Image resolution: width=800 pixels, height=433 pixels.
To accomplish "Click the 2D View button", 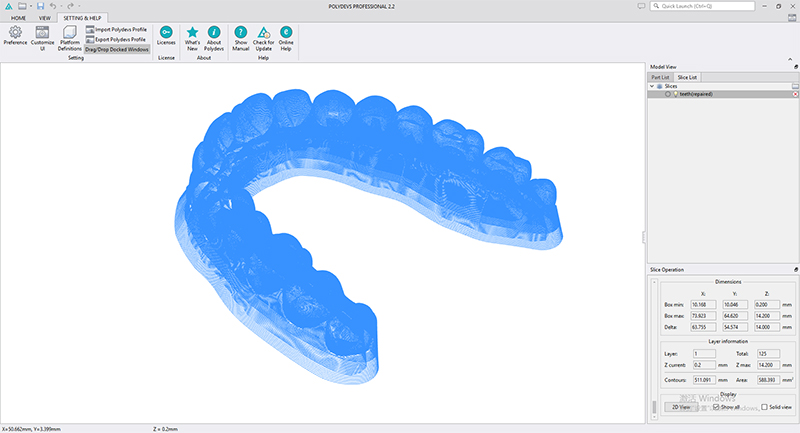I will coord(681,407).
